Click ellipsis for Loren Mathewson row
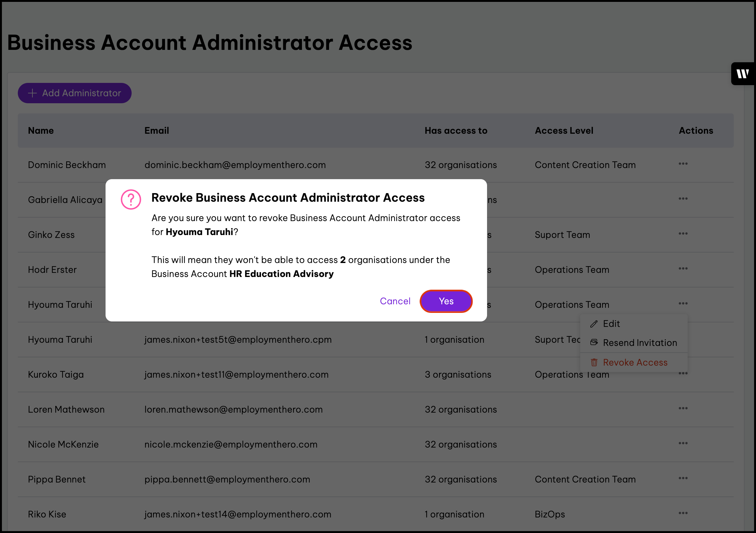Image resolution: width=756 pixels, height=533 pixels. pyautogui.click(x=683, y=408)
